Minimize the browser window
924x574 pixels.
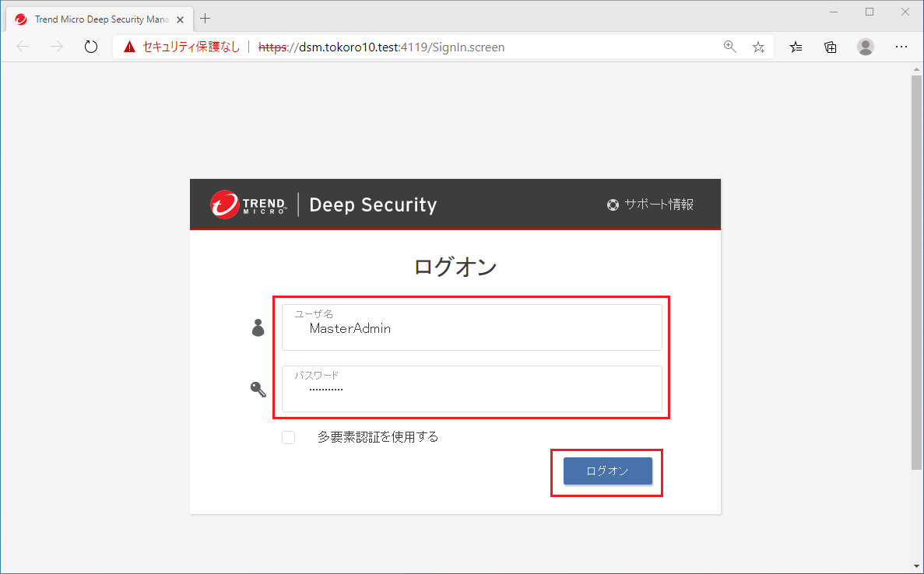tap(834, 12)
